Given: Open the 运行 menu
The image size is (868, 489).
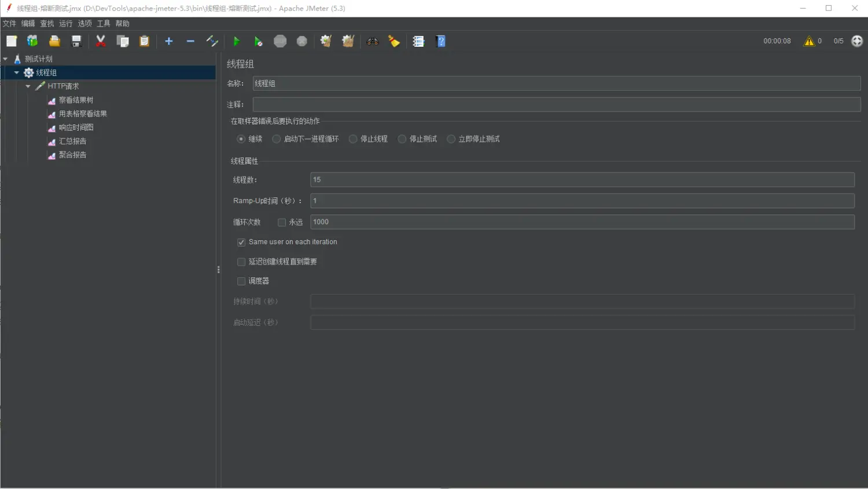Looking at the screenshot, I should coord(66,24).
